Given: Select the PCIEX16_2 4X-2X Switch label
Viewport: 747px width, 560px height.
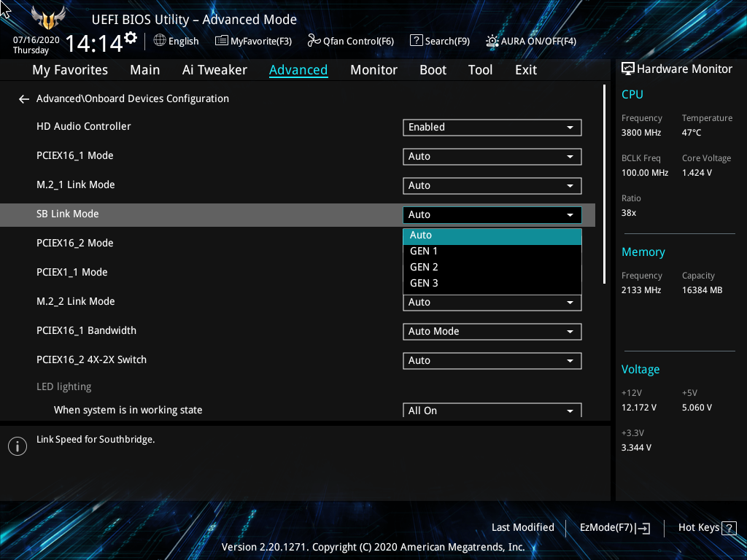Looking at the screenshot, I should 91,360.
